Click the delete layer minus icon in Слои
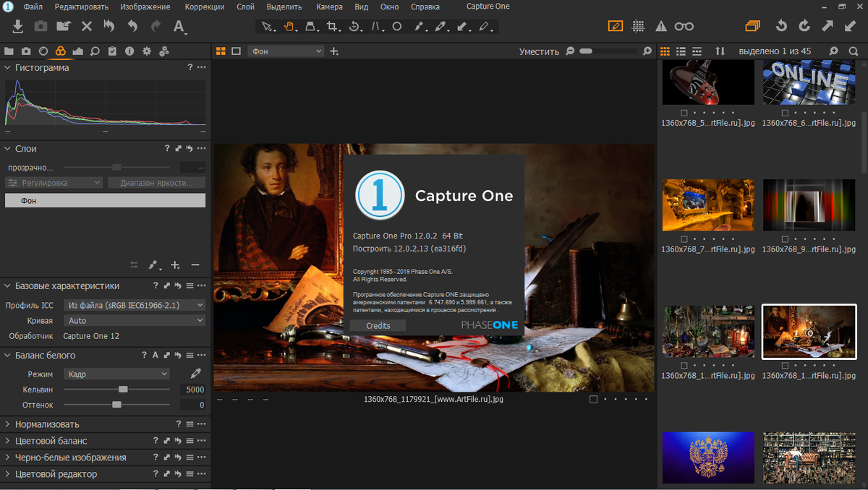The width and height of the screenshot is (868, 490). pyautogui.click(x=195, y=265)
